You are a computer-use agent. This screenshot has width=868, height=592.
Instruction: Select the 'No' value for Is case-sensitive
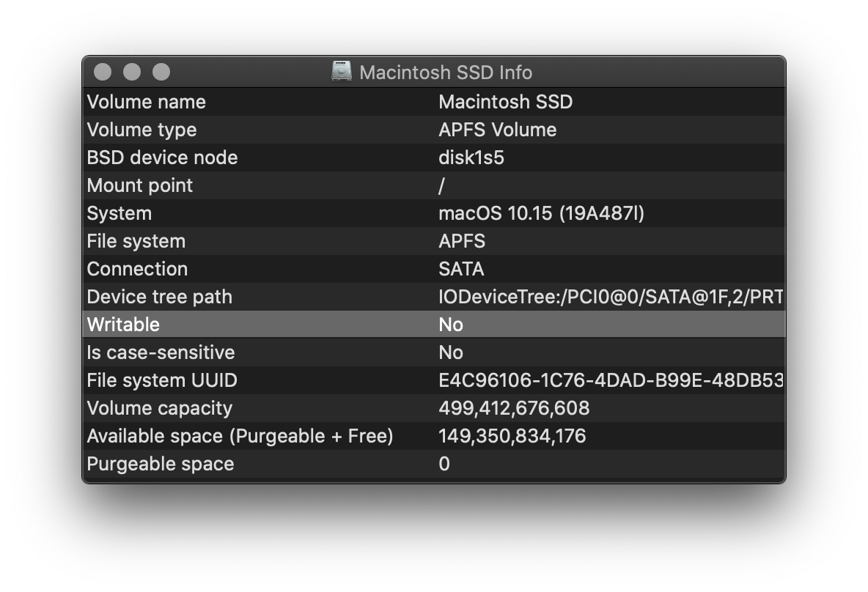pyautogui.click(x=451, y=352)
